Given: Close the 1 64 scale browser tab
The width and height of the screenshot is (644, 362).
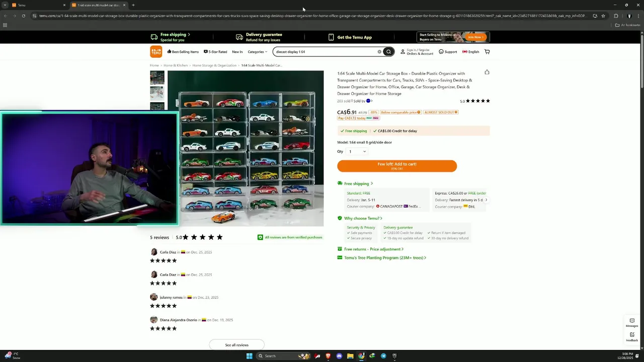Looking at the screenshot, I should pos(124,5).
